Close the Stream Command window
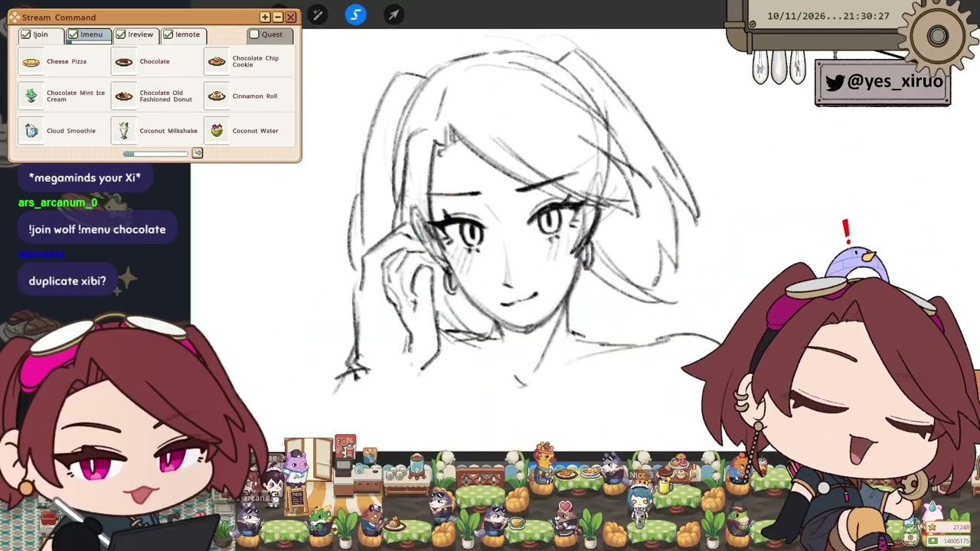Image resolution: width=980 pixels, height=551 pixels. 291,17
